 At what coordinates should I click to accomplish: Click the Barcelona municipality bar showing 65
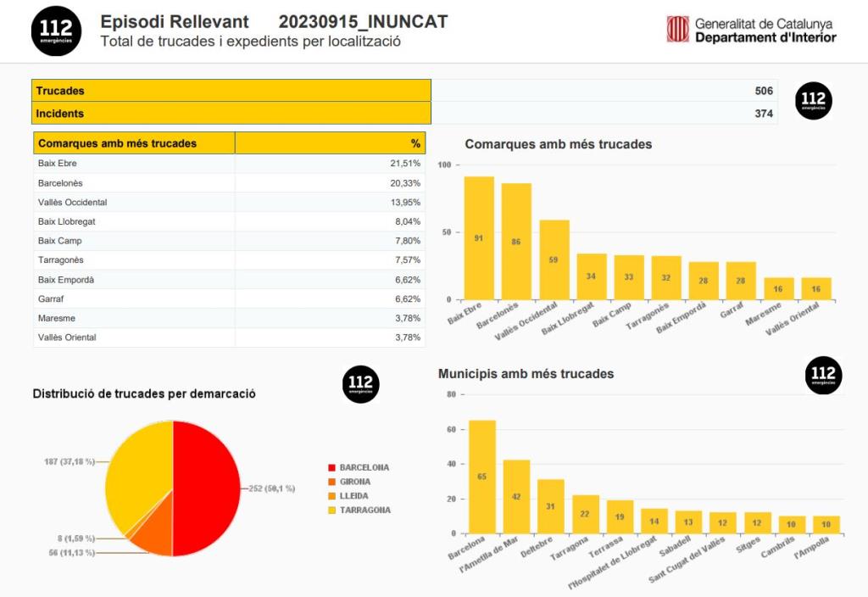pyautogui.click(x=482, y=477)
